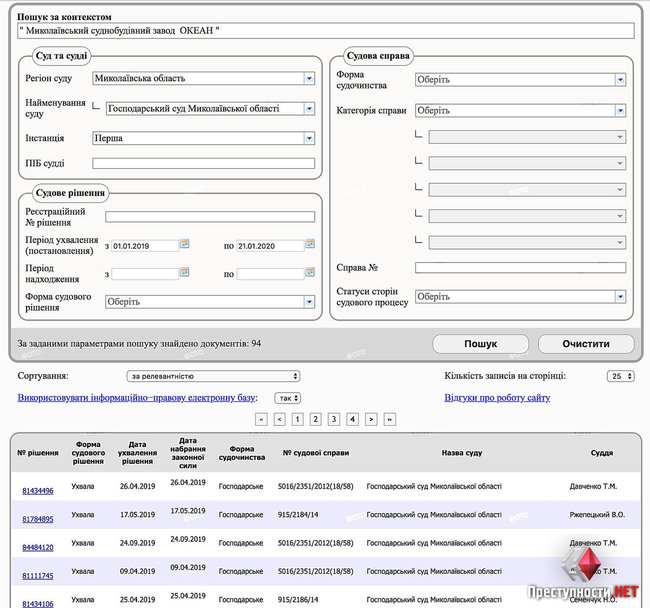Change records per page selector
The height and width of the screenshot is (608, 650).
pyautogui.click(x=621, y=376)
